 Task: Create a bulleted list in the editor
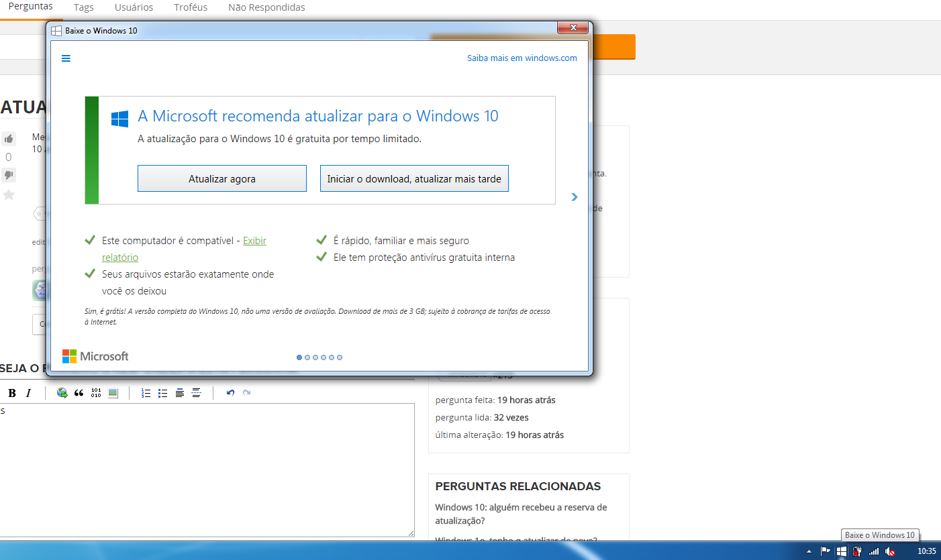163,393
